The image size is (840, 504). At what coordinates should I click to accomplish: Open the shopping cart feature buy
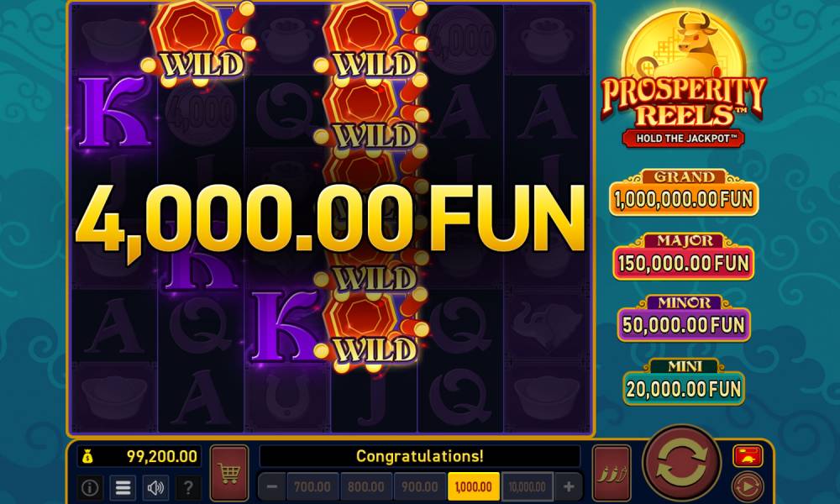(229, 473)
